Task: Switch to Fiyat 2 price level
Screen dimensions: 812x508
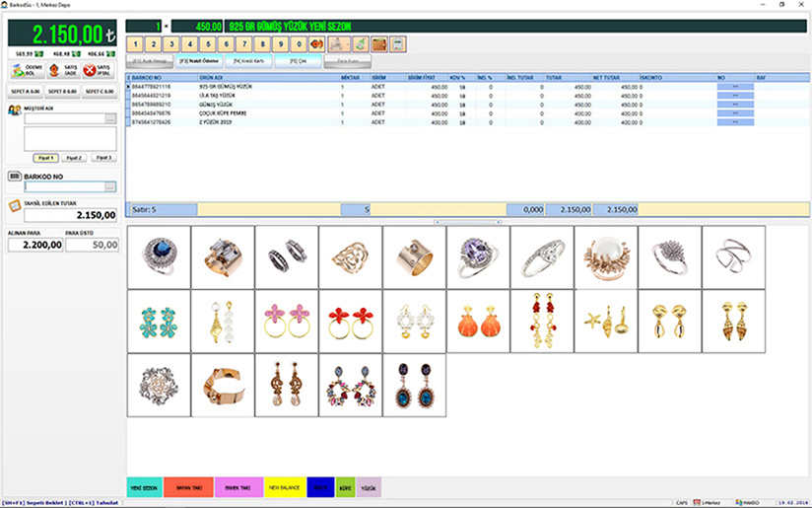Action: pyautogui.click(x=74, y=158)
